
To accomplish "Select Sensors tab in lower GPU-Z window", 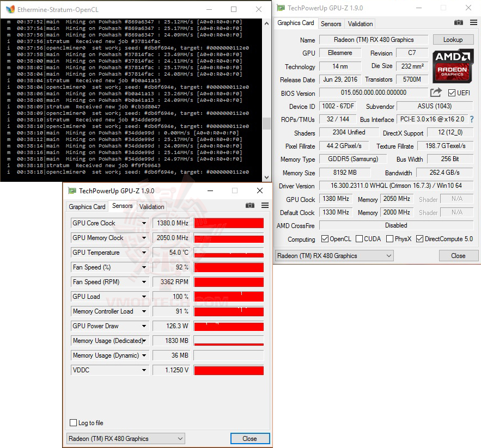I will pos(122,206).
